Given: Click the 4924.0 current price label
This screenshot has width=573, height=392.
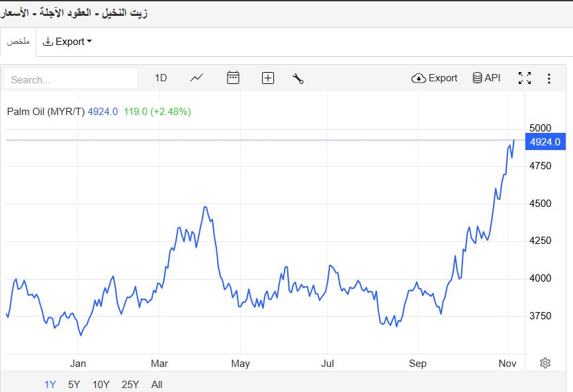Looking at the screenshot, I should (545, 141).
